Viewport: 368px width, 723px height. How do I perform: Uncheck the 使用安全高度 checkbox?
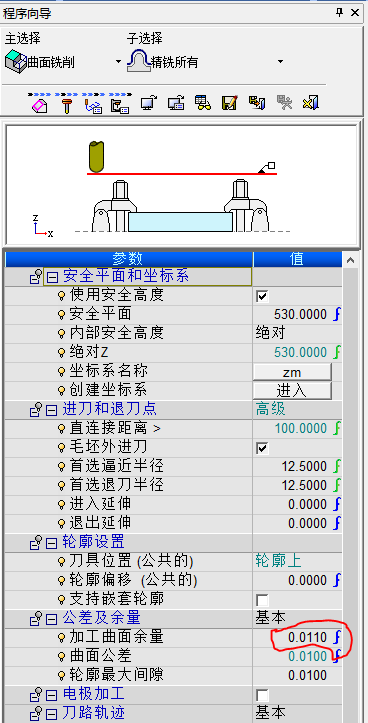[262, 296]
